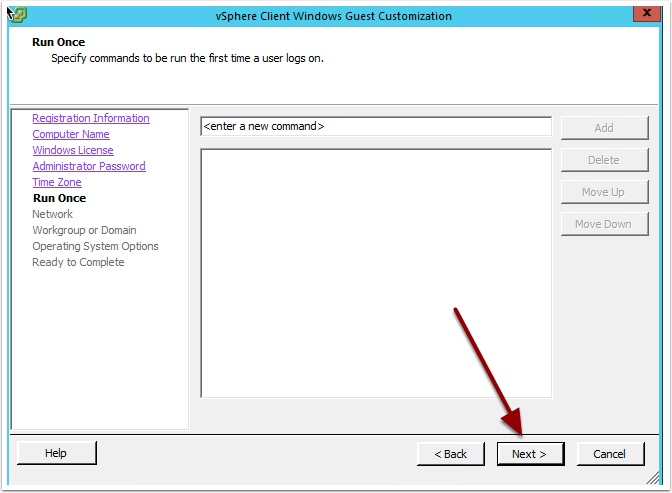Click the vSphere Client title bar icon
672x493 pixels.
click(x=18, y=15)
